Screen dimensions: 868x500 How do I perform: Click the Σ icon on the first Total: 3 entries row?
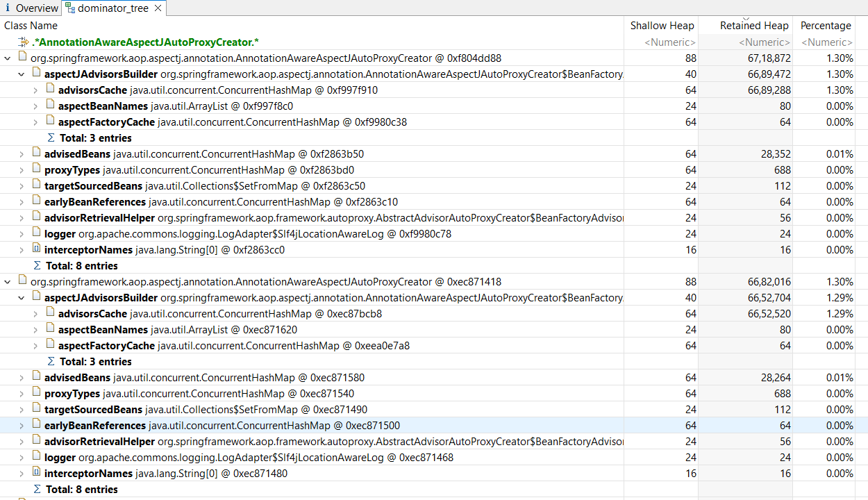pos(51,137)
